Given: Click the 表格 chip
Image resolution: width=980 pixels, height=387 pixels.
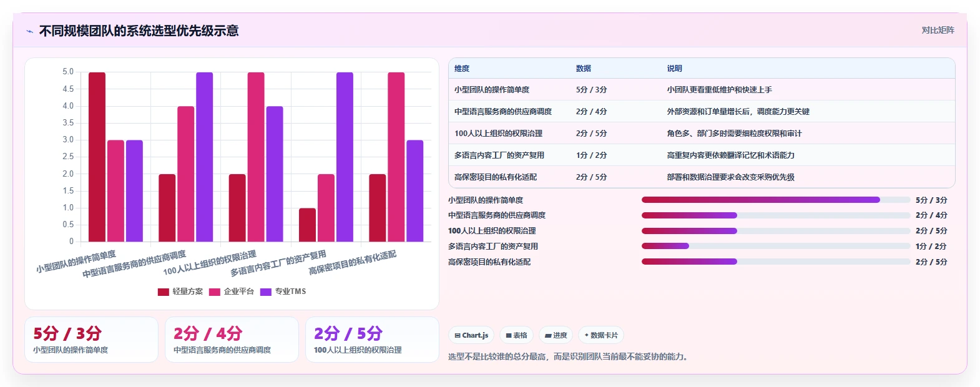Looking at the screenshot, I should (x=516, y=335).
